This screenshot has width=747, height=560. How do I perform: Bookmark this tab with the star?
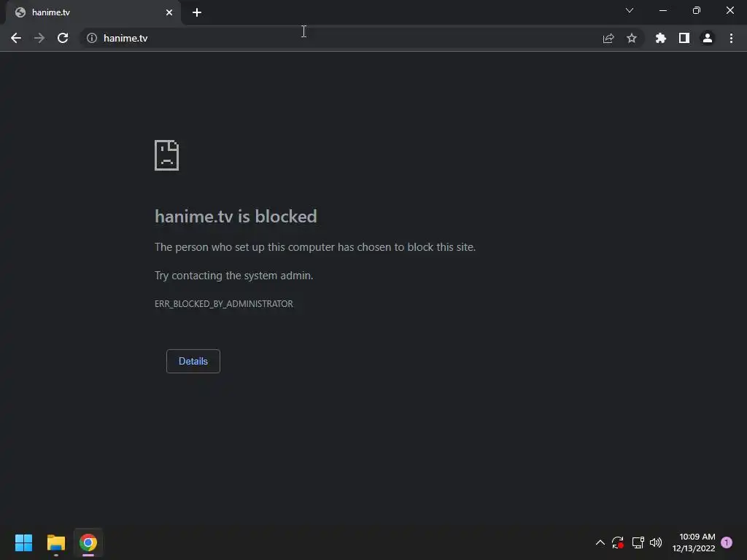coord(632,38)
